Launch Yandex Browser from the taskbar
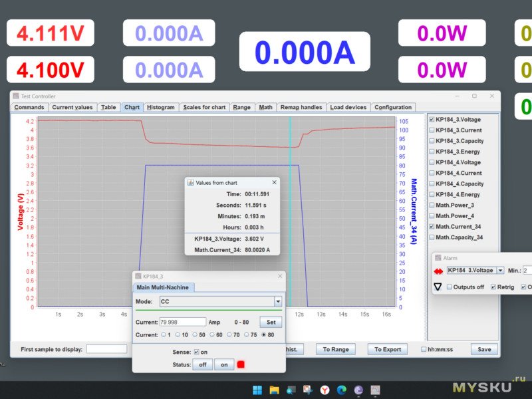 (x=325, y=390)
